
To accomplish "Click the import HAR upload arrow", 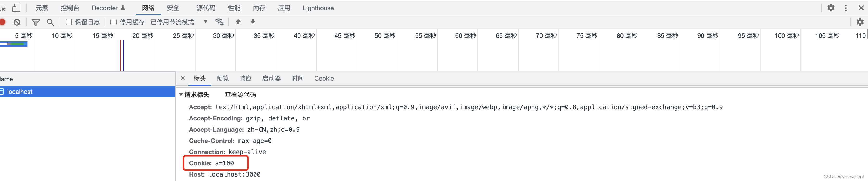I will click(238, 22).
